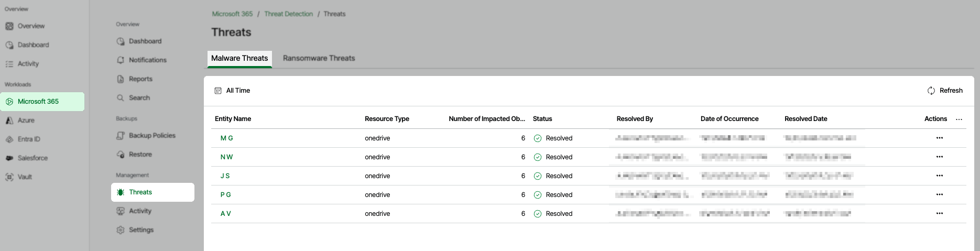Open the A V entity link
The height and width of the screenshot is (251, 980).
tap(226, 214)
